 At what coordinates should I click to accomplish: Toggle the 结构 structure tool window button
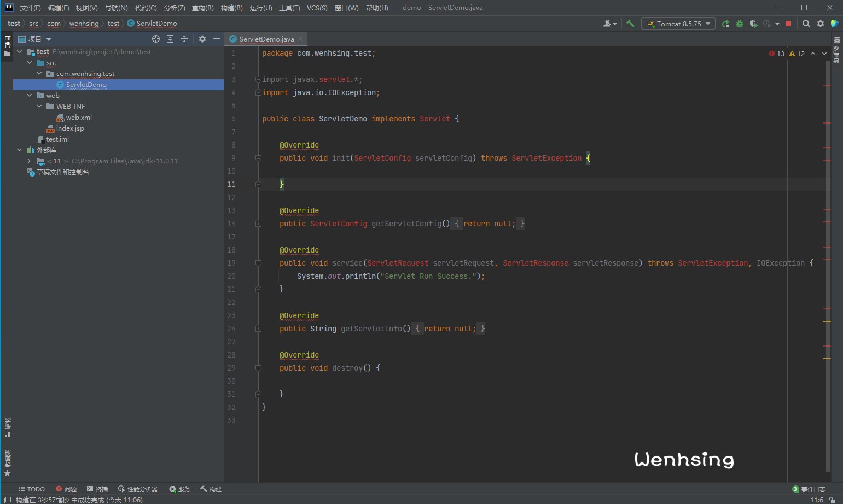[x=7, y=427]
